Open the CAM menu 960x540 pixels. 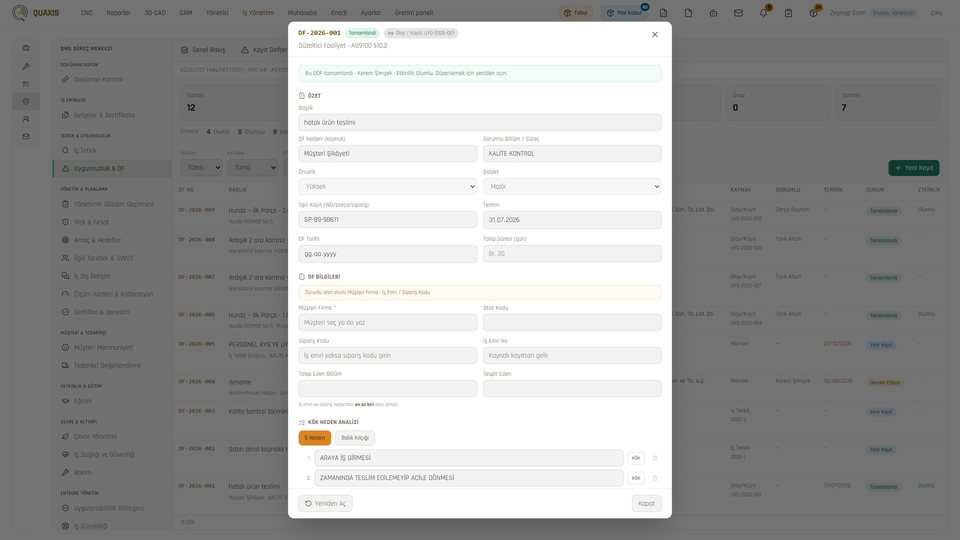[186, 13]
